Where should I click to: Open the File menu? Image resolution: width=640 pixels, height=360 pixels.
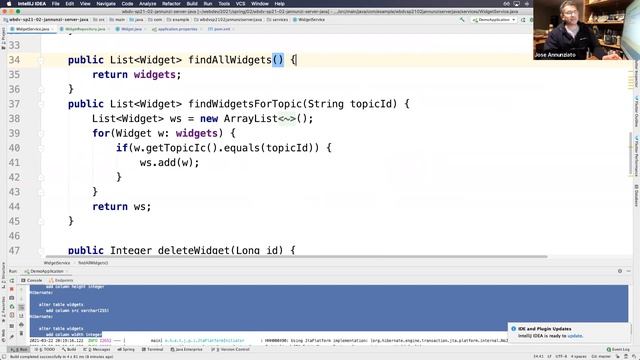coord(56,4)
